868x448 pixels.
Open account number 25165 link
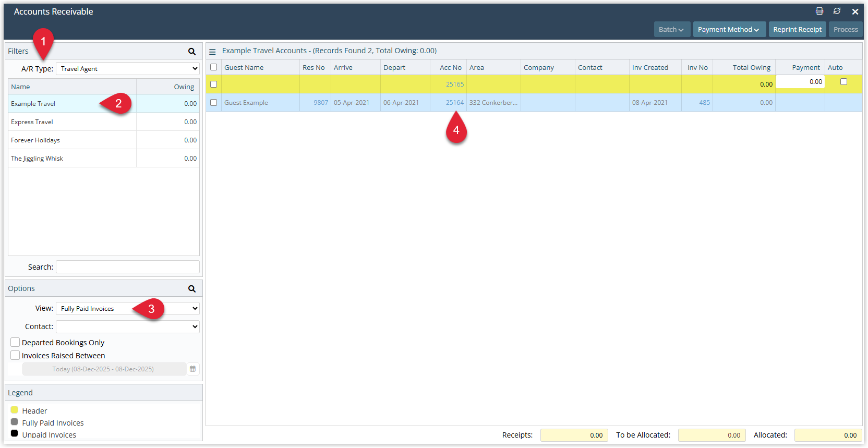click(x=454, y=84)
